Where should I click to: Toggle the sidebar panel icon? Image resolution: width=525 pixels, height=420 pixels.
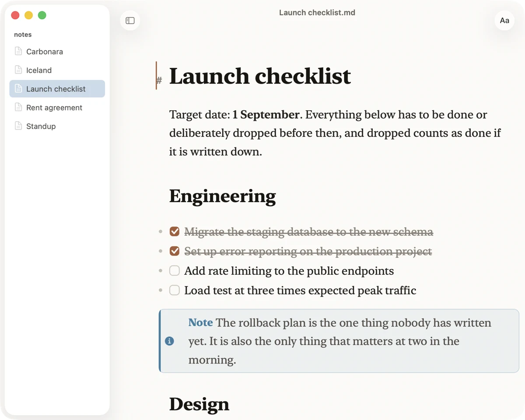coord(130,21)
